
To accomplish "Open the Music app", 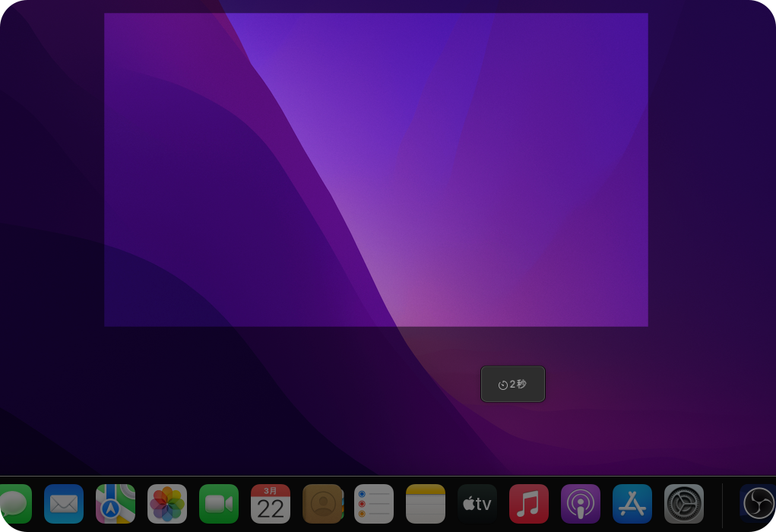I will pos(529,504).
